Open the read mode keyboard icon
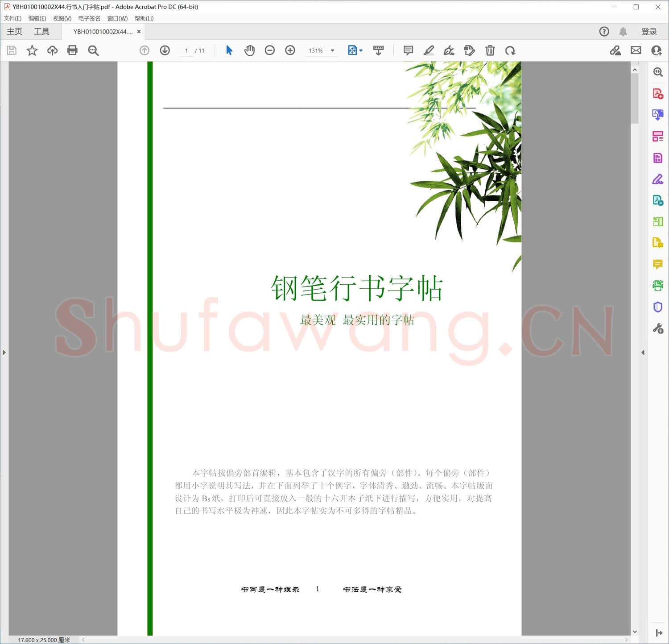The image size is (669, 644). coord(378,50)
